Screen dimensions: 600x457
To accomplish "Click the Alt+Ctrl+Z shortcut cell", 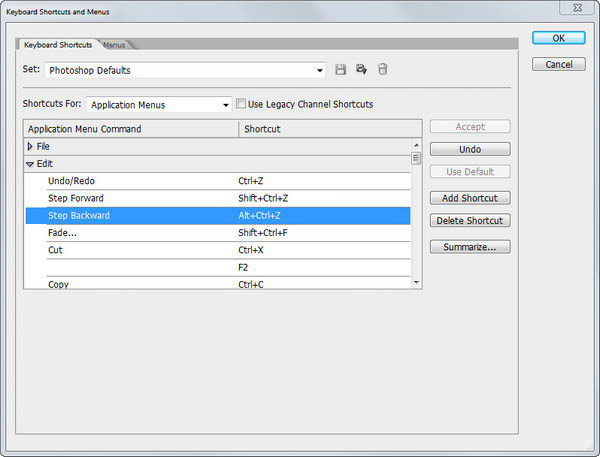I will (x=259, y=215).
